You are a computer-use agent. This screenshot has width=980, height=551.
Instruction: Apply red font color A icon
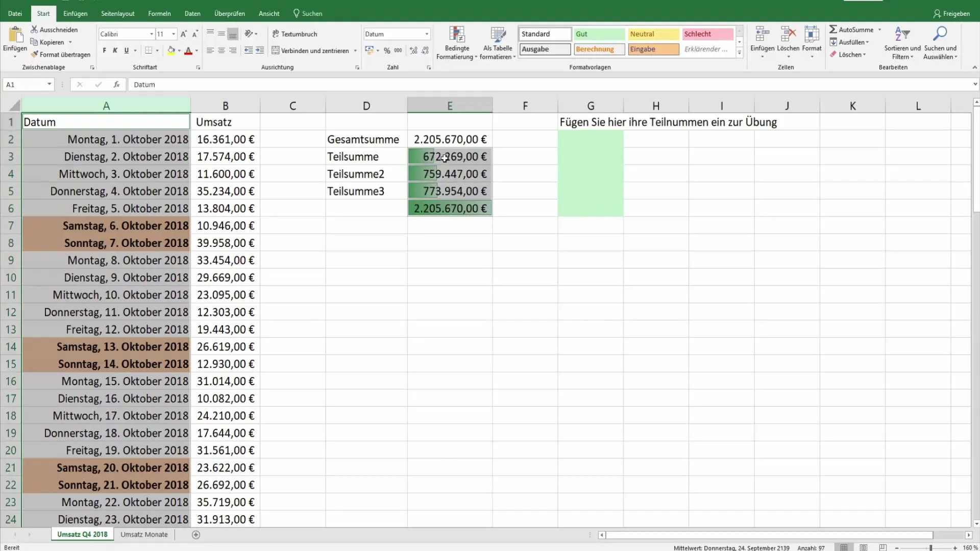click(x=188, y=51)
